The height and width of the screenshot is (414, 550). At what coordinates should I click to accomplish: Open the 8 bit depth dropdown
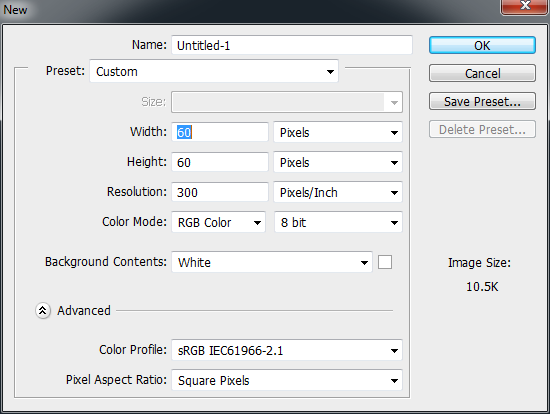[x=338, y=222]
